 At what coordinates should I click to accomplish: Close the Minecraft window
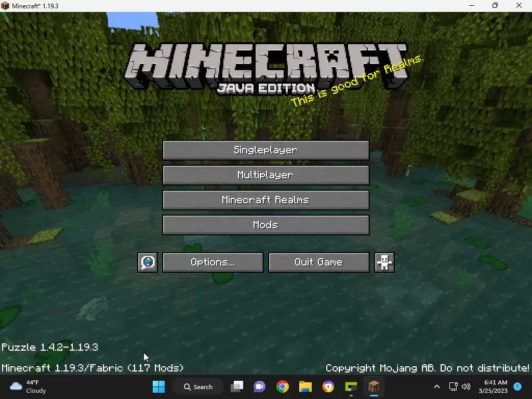pyautogui.click(x=519, y=6)
